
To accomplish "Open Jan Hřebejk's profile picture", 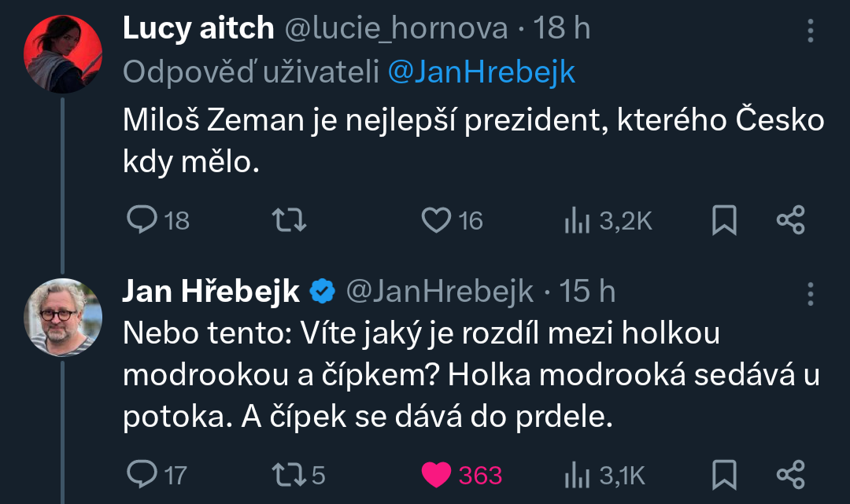I will click(63, 317).
